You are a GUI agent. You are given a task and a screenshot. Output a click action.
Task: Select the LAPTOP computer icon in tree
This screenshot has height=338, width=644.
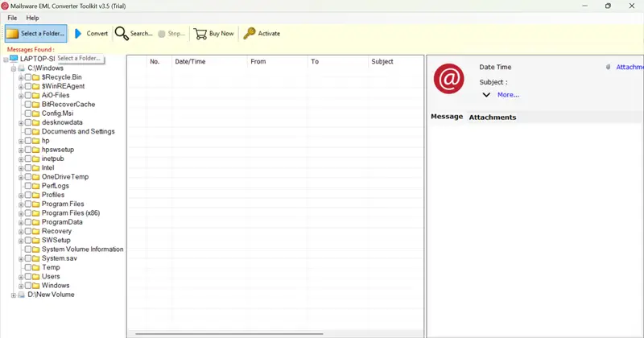(x=14, y=58)
